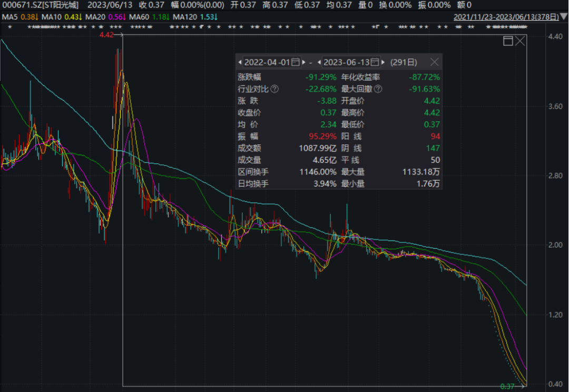Click help icon next to 最大回撤

pyautogui.click(x=377, y=89)
